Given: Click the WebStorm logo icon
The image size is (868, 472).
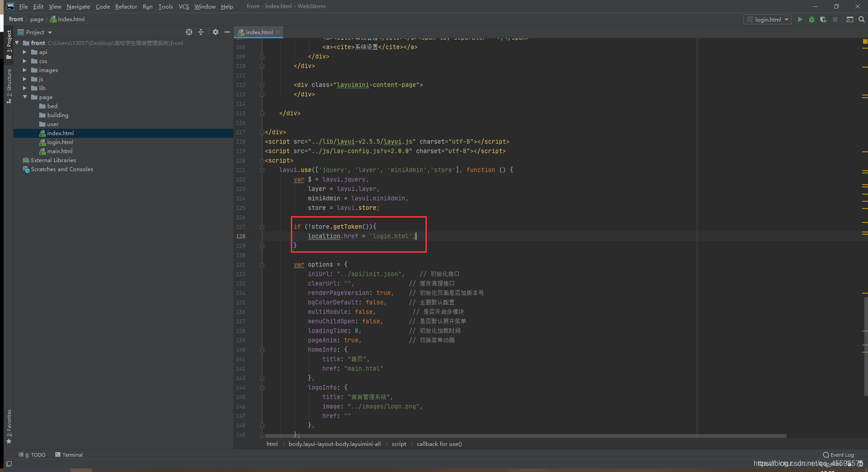Looking at the screenshot, I should click(x=10, y=6).
